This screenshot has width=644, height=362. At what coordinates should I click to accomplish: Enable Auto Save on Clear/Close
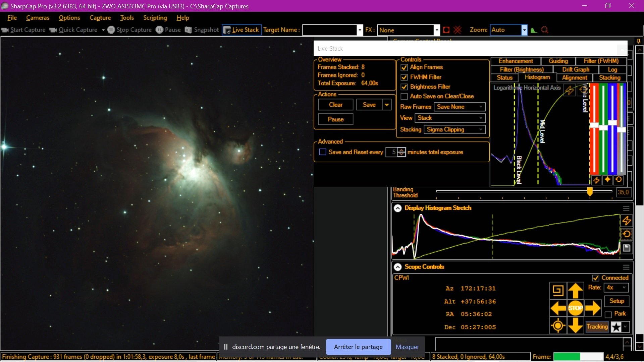coord(404,97)
